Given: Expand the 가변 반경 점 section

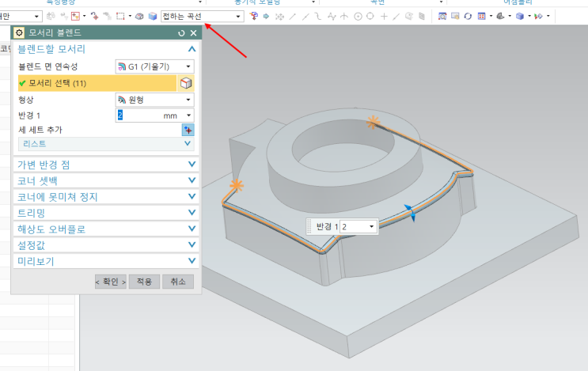Looking at the screenshot, I should (x=192, y=164).
